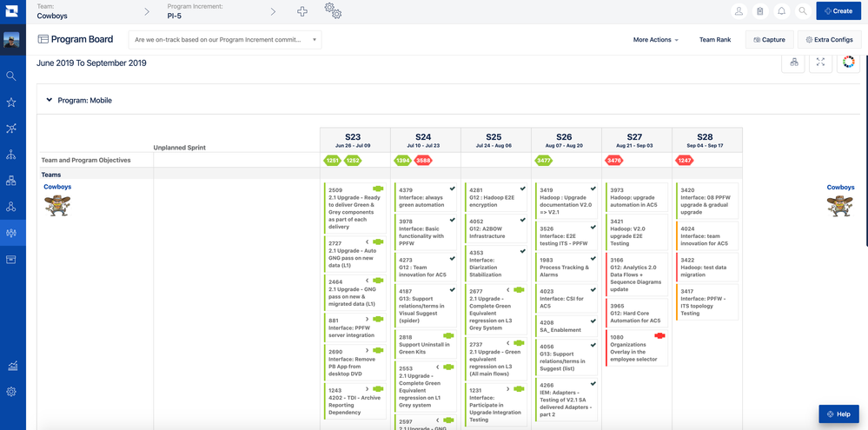Click green objective badge 3477
Screen dimensions: 868x430
(x=544, y=161)
